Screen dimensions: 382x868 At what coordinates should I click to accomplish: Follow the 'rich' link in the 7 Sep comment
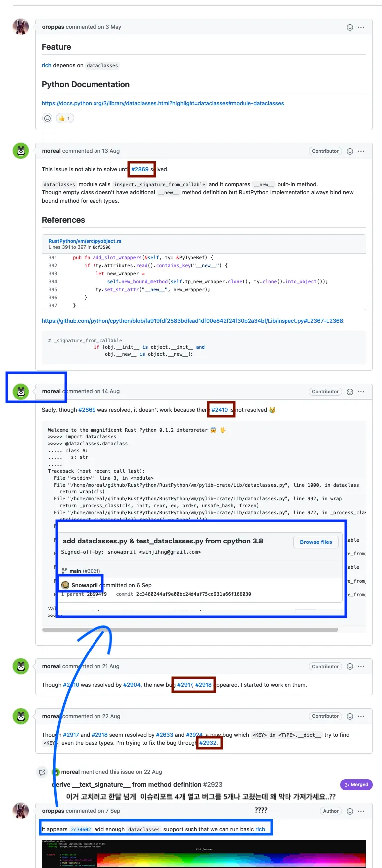(260, 829)
